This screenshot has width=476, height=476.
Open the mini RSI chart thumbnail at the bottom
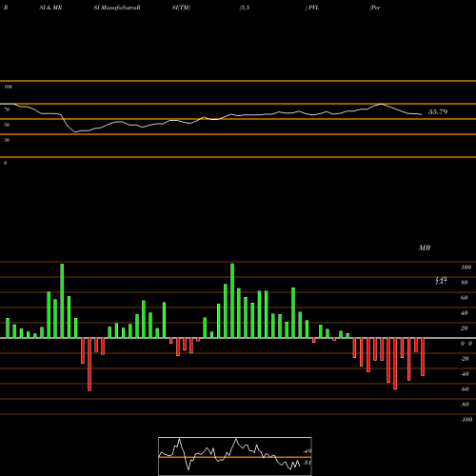click(235, 456)
